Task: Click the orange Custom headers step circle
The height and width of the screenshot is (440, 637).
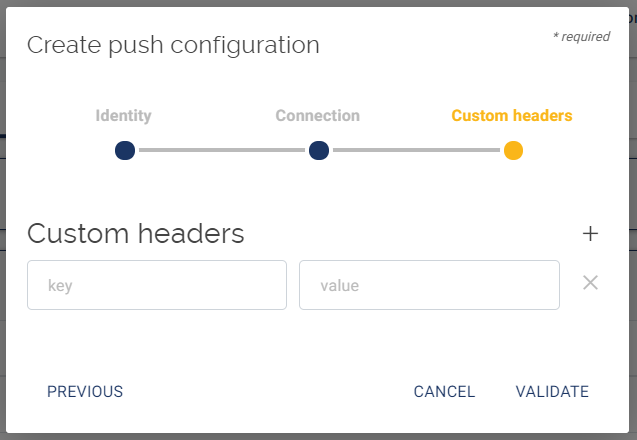Action: (x=513, y=150)
